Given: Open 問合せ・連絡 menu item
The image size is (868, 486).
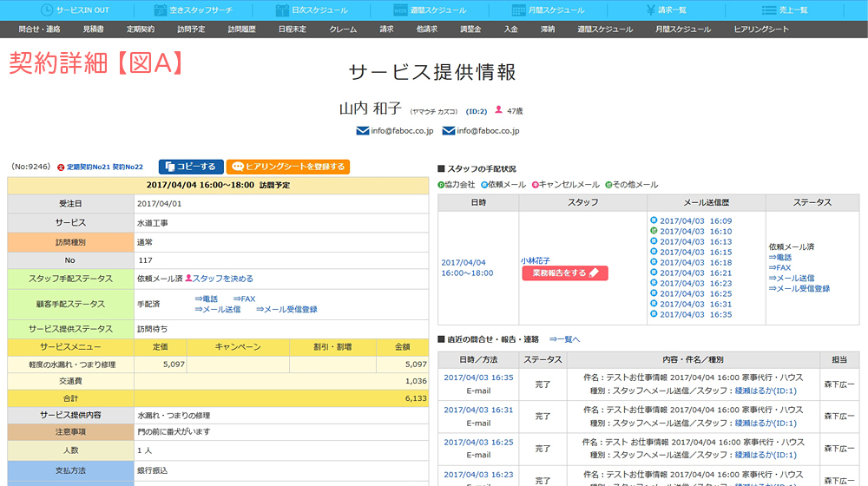Looking at the screenshot, I should (x=39, y=30).
